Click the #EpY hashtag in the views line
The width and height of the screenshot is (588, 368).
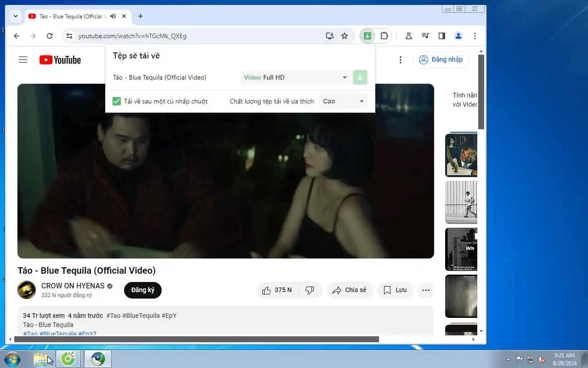(169, 316)
